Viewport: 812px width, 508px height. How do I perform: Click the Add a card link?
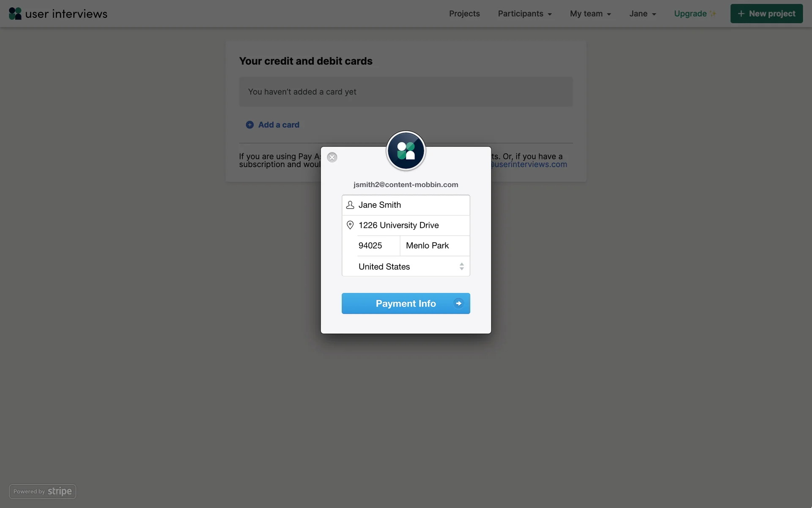tap(279, 125)
